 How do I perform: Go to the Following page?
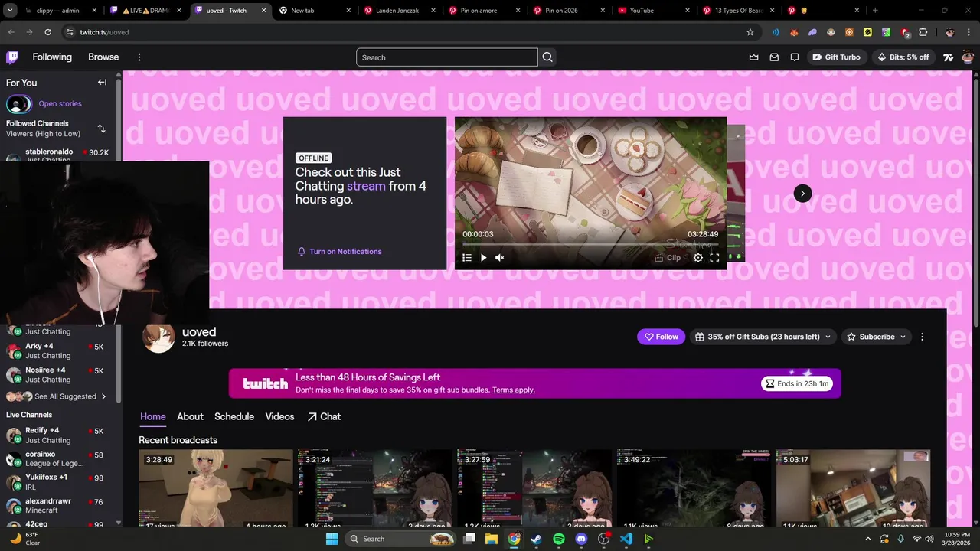click(52, 57)
